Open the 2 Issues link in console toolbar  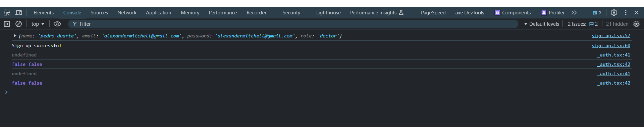coord(583,24)
